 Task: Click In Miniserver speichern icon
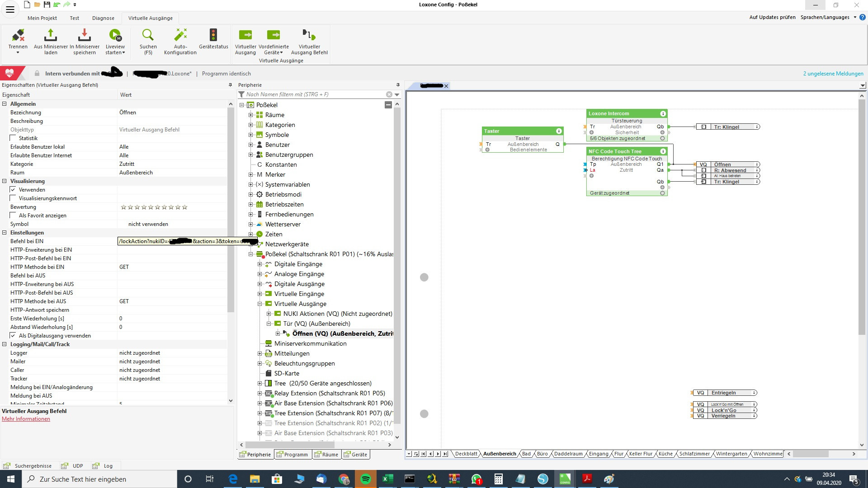pos(85,36)
